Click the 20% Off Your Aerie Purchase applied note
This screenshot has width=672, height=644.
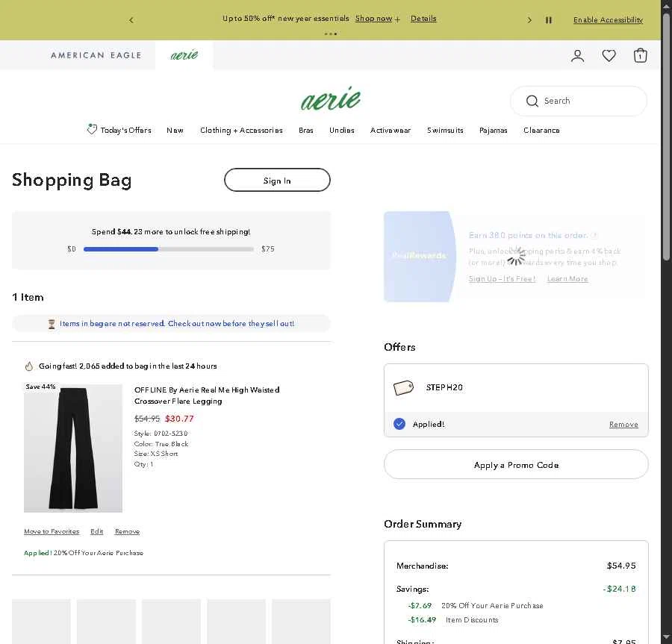coord(84,553)
